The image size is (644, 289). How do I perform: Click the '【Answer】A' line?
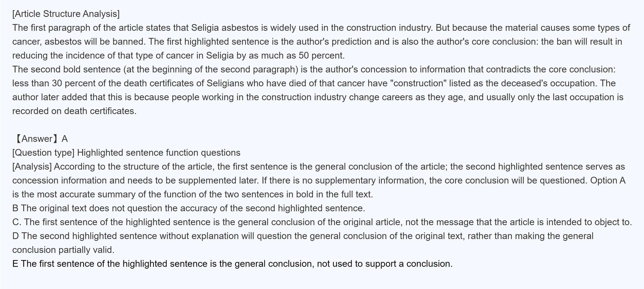click(x=41, y=139)
